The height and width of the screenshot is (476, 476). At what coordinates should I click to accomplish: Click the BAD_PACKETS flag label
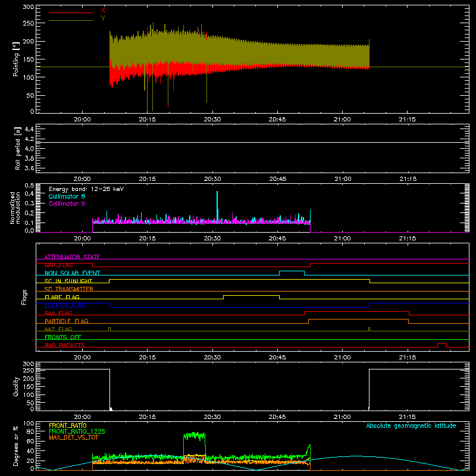pos(65,345)
